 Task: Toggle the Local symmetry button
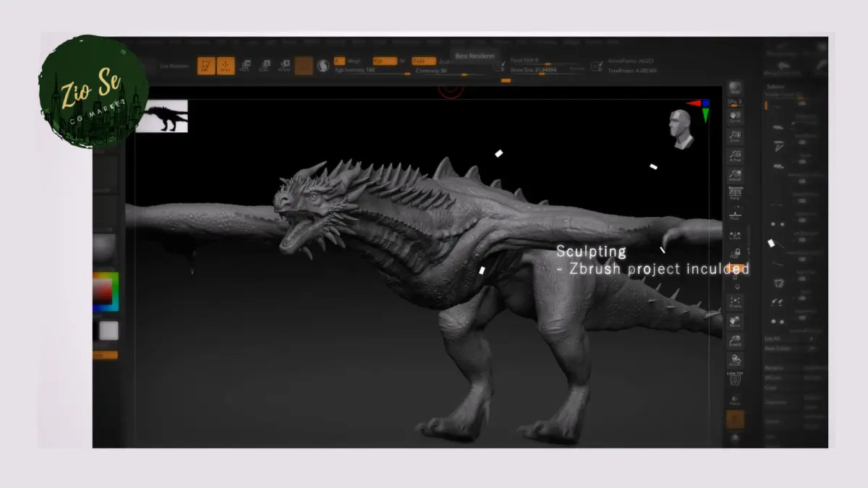pos(736,236)
